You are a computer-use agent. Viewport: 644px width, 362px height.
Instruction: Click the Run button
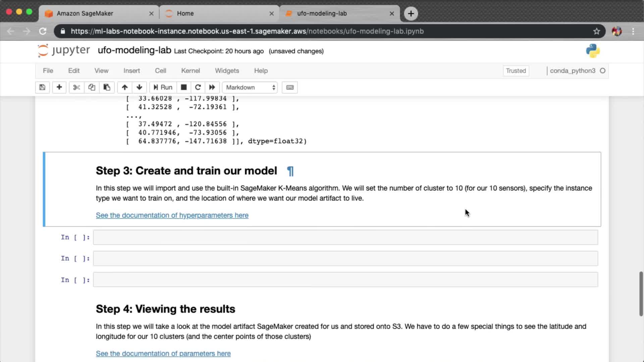click(x=163, y=87)
